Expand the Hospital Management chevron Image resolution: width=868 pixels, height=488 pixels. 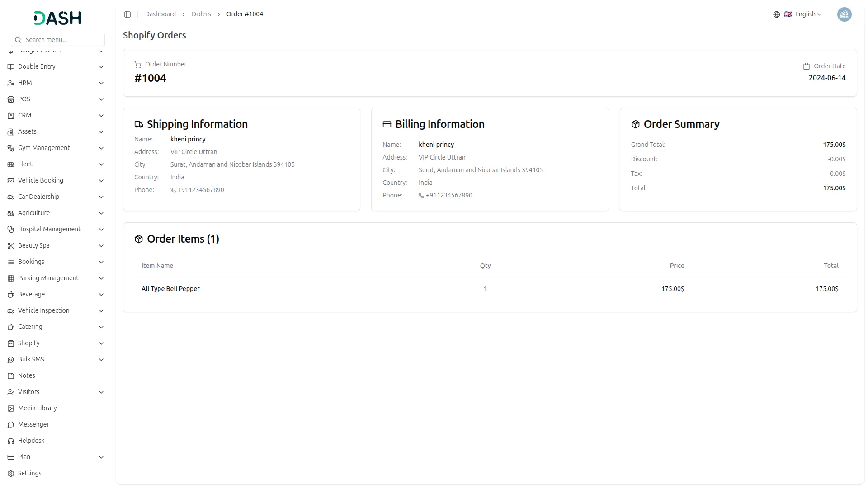(x=101, y=230)
